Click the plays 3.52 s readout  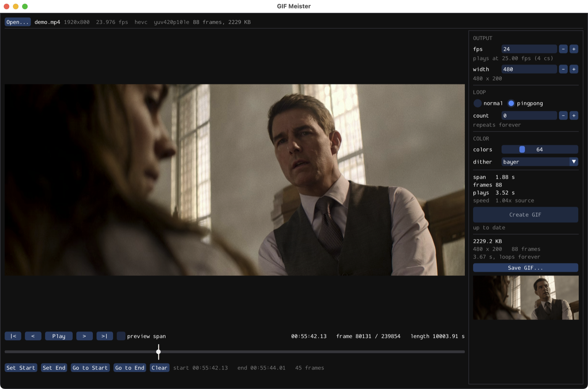(494, 193)
